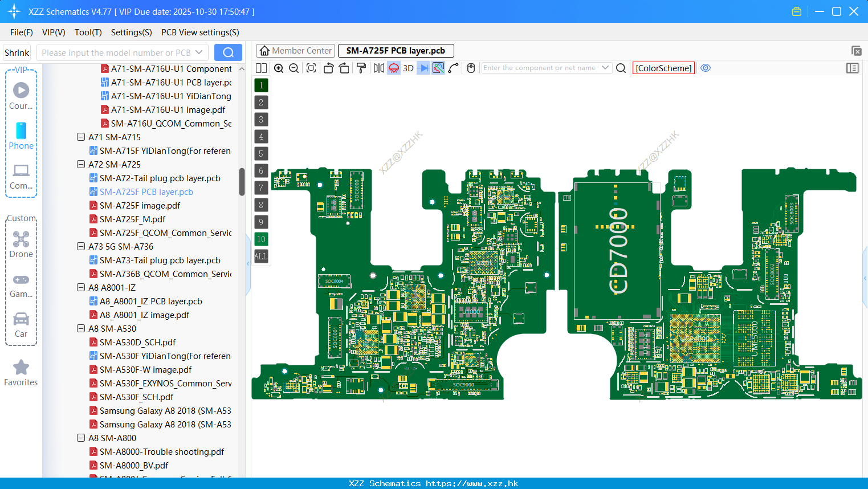
Task: Collapse the A72 SM-A725 tree node
Action: (81, 164)
